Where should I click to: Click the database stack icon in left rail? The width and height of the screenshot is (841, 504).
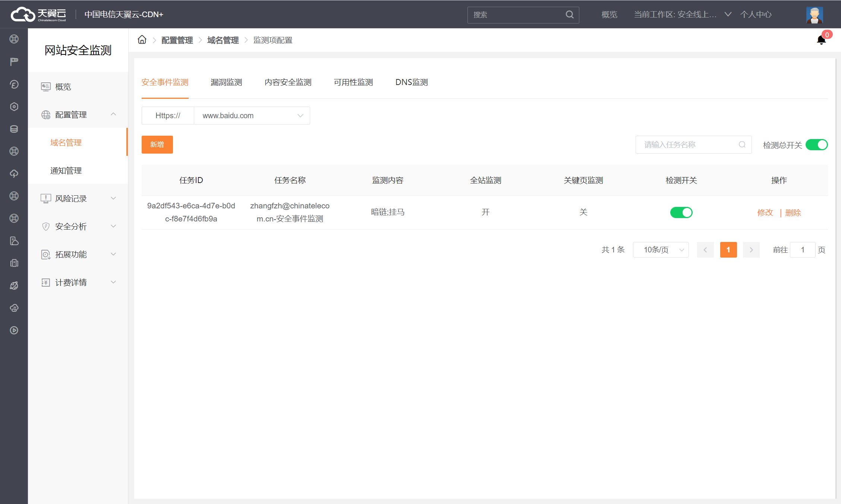(x=14, y=129)
